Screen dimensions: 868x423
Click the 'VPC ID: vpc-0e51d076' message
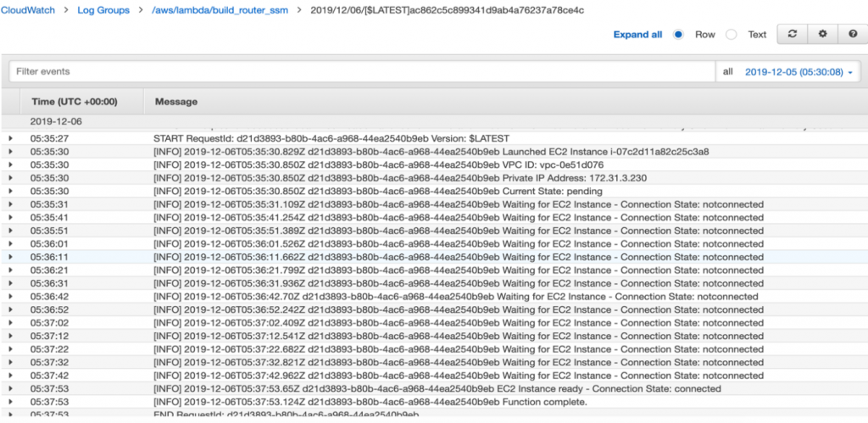pos(553,165)
